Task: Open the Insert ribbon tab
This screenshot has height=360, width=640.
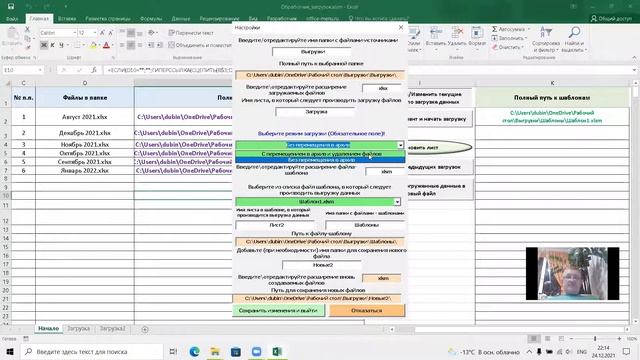Action: pos(67,18)
